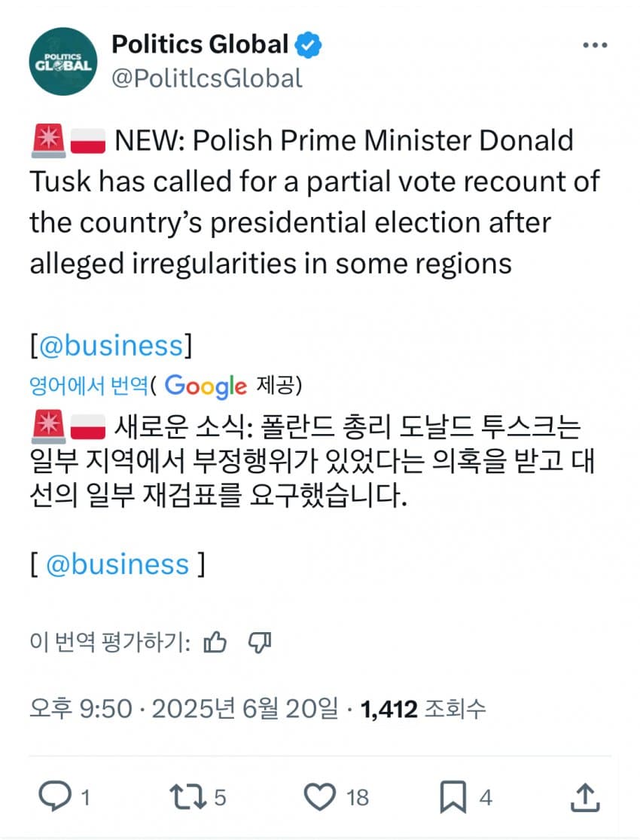The height and width of the screenshot is (840, 640).
Task: Click the repost count number 5
Action: (x=220, y=797)
